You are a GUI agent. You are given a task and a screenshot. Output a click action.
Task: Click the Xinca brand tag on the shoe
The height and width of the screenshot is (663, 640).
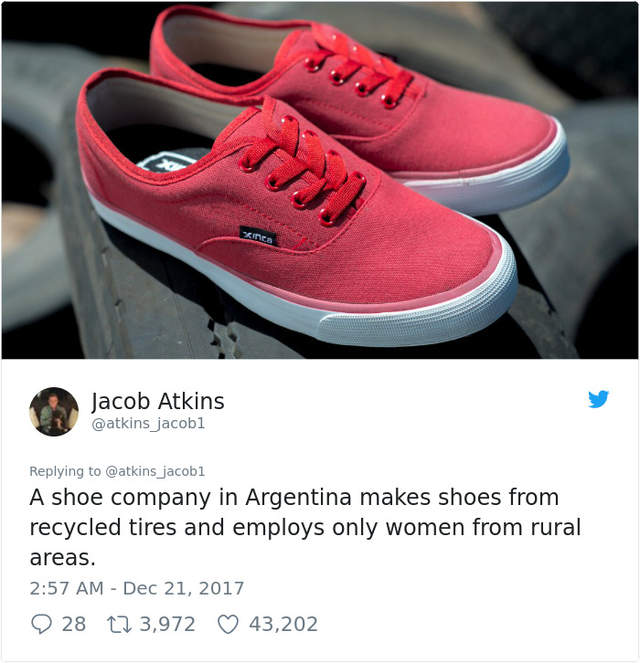pyautogui.click(x=259, y=236)
